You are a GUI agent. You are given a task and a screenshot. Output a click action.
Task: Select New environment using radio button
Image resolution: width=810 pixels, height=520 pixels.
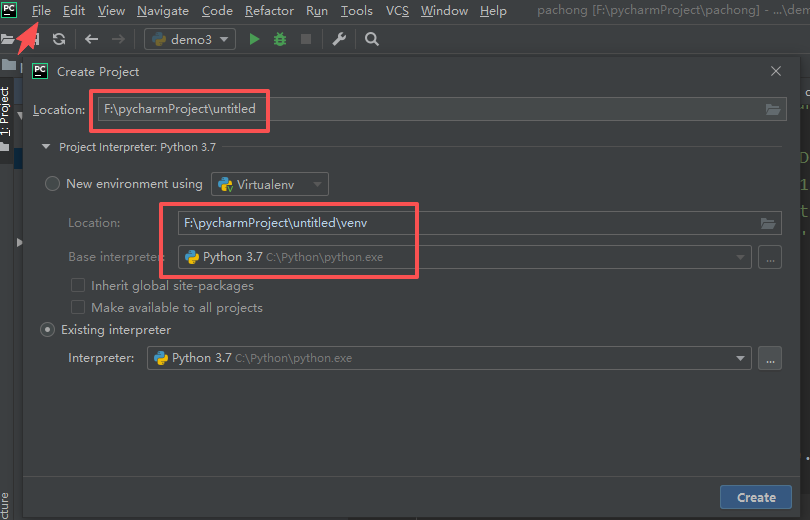click(52, 184)
